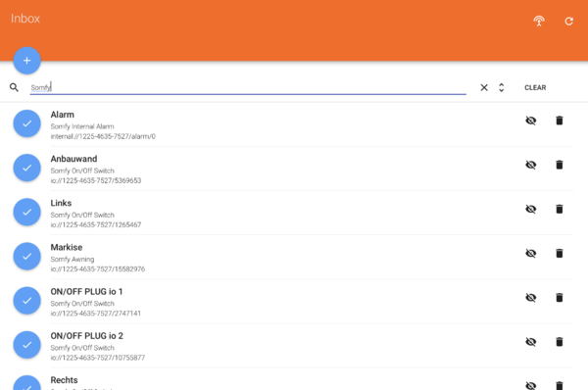Click UID io://1225-4635-7527/1265467
This screenshot has height=390, width=588.
pos(96,225)
